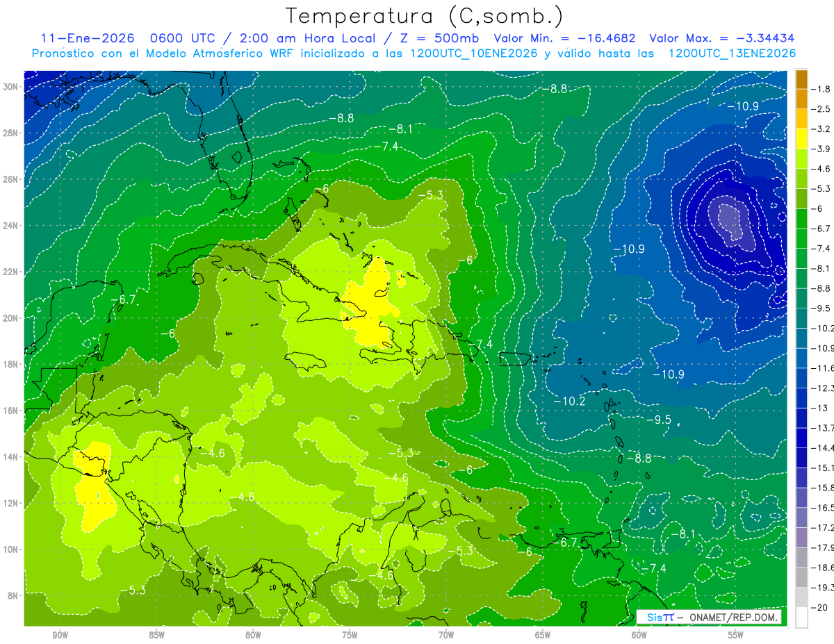Click the 10N latitude label
Image resolution: width=834 pixels, height=644 pixels.
click(11, 549)
